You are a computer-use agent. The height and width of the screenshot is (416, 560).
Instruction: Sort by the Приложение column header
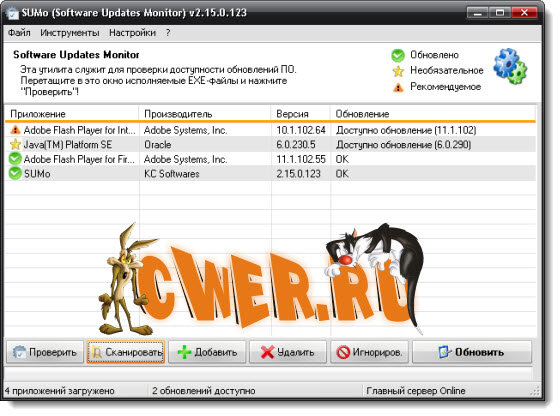pos(72,114)
